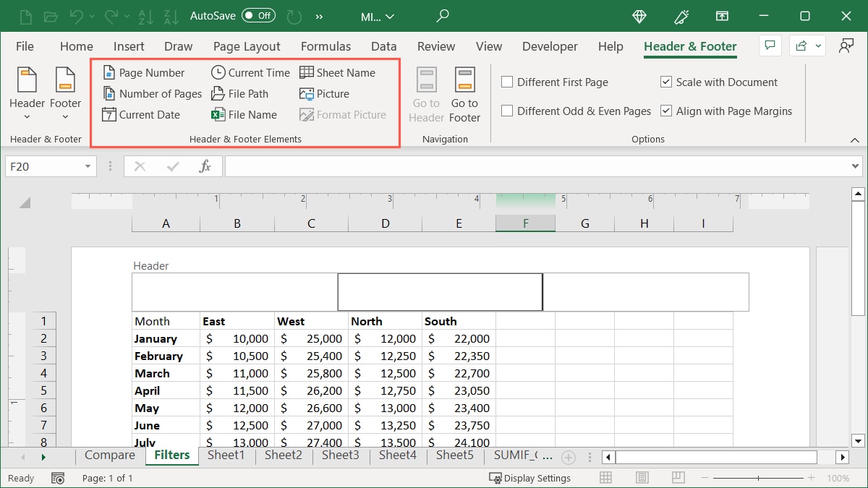Open Display Settings from the status bar

pos(532,478)
